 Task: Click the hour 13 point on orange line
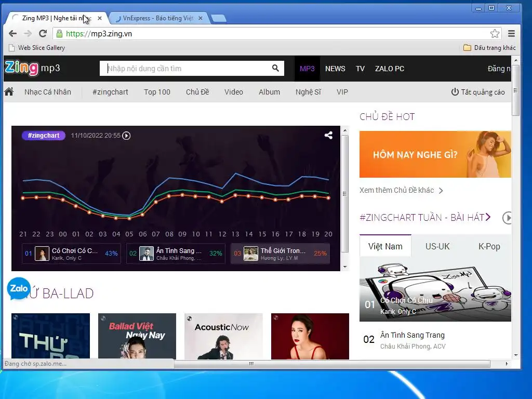coord(235,195)
